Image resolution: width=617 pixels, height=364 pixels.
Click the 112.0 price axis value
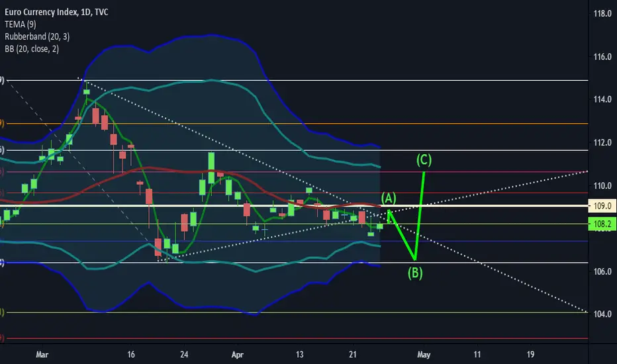click(x=602, y=142)
